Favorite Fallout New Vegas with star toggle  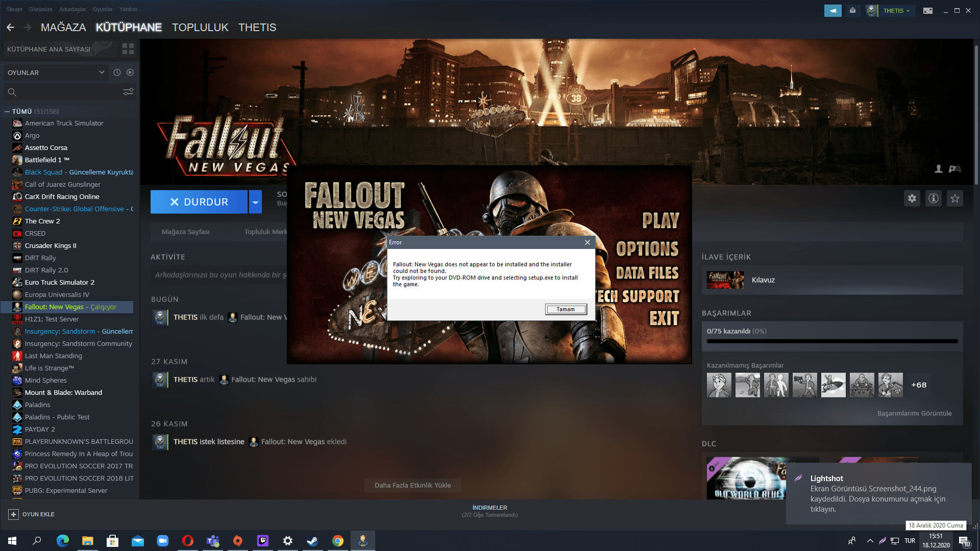click(x=954, y=199)
